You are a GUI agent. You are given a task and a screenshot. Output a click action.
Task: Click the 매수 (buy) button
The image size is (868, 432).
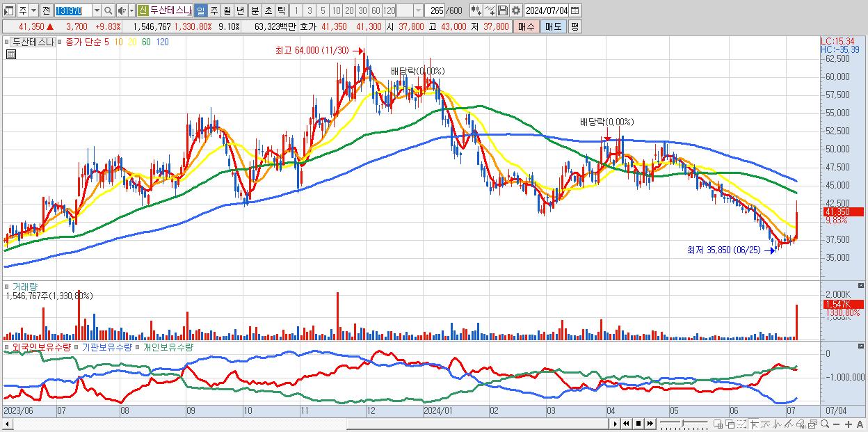click(527, 26)
